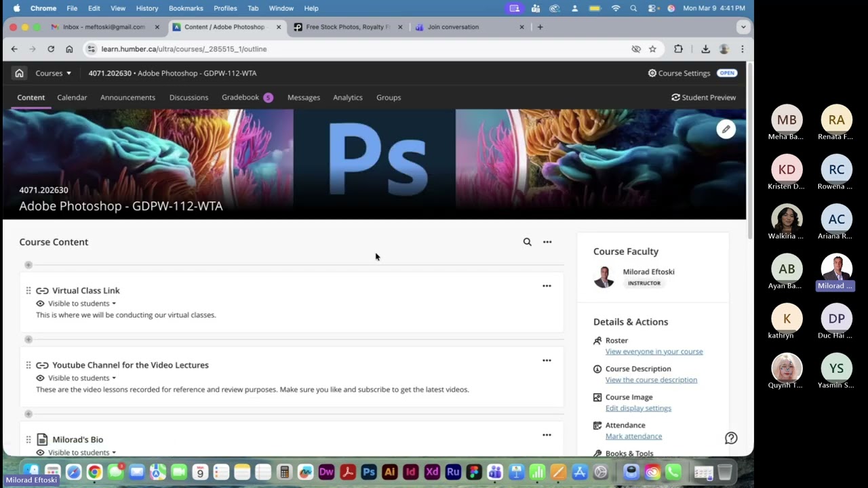Open more options for Milorad's Bio
Screen dimensions: 868x488
point(547,435)
